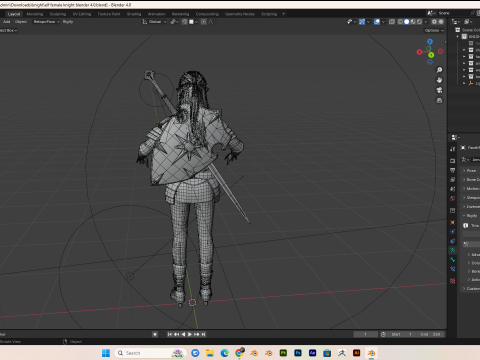Open object type visibility dropdown
The width and height of the screenshot is (480, 360).
point(351,22)
